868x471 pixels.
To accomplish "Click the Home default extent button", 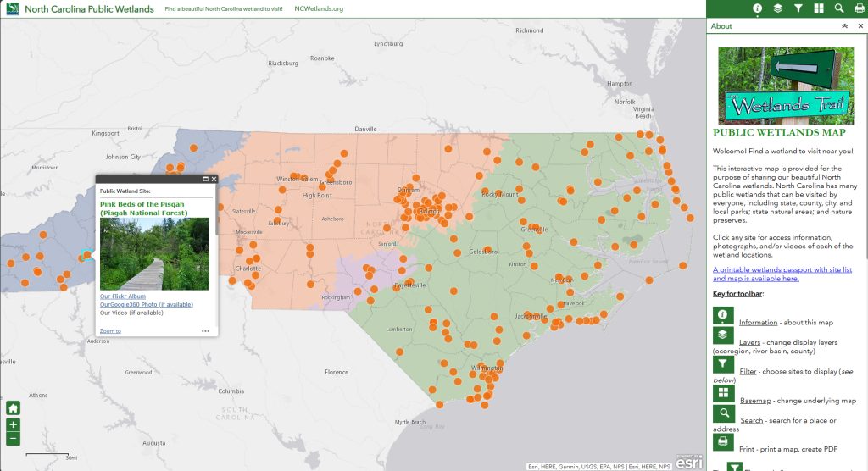I will (13, 408).
